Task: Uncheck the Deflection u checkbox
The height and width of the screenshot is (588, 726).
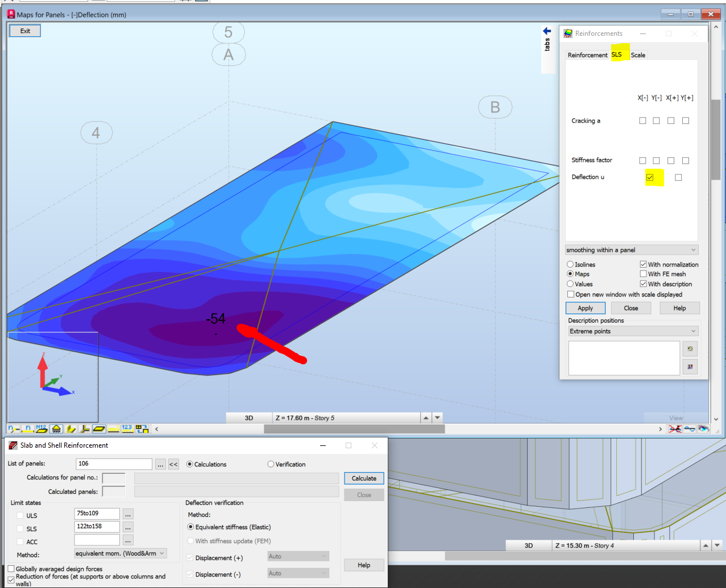Action: pyautogui.click(x=650, y=177)
